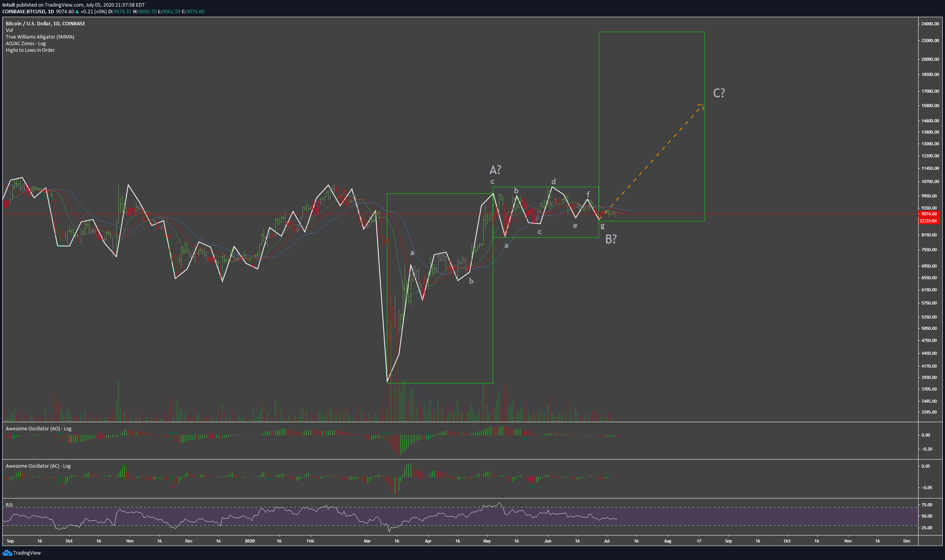
Task: Click the Feb label on time axis
Action: (310, 541)
